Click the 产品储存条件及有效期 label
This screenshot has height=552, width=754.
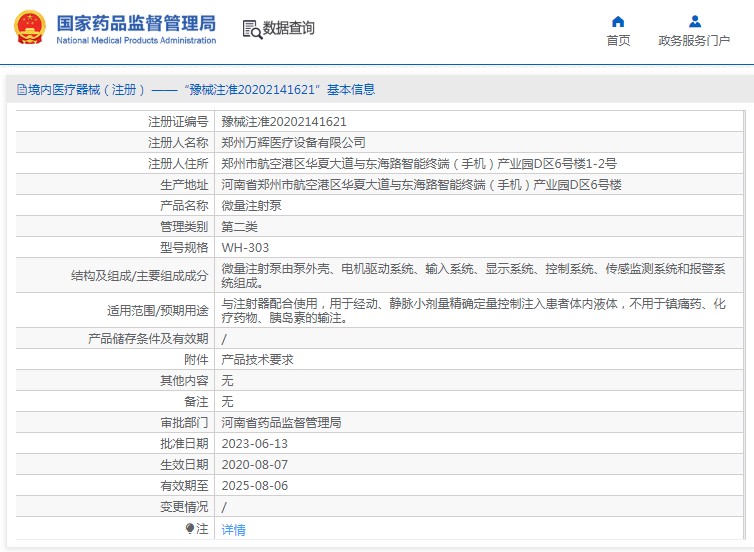148,339
